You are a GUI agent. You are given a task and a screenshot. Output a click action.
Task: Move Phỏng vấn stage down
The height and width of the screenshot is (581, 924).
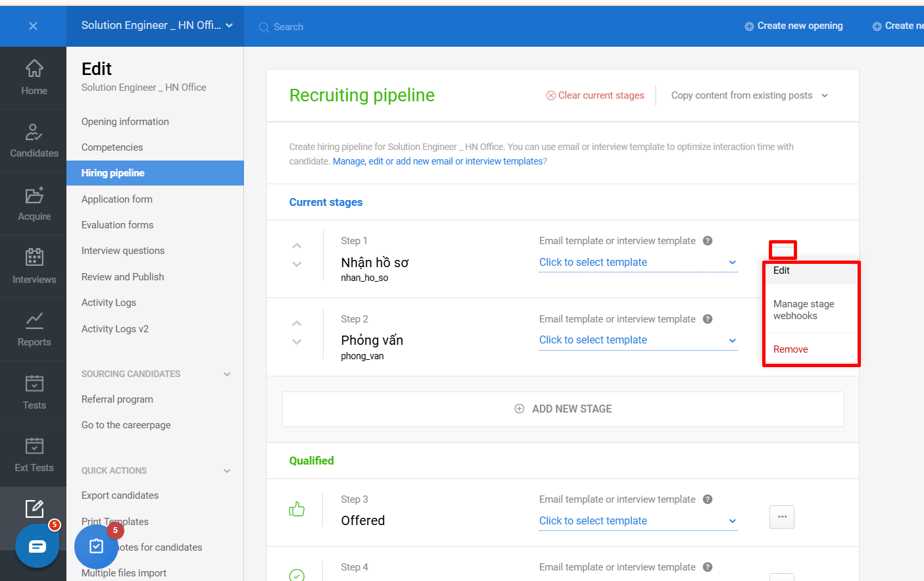[x=297, y=342]
